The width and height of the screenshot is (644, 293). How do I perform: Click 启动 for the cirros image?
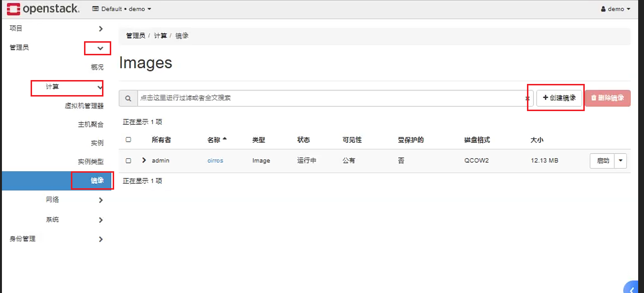pos(603,161)
